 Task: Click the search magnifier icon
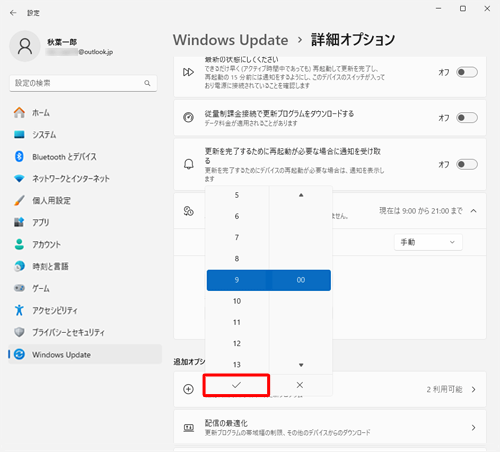[147, 83]
